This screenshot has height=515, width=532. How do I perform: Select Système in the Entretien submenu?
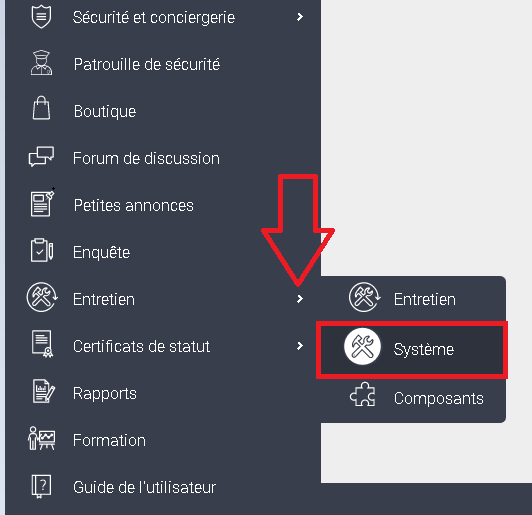point(412,349)
